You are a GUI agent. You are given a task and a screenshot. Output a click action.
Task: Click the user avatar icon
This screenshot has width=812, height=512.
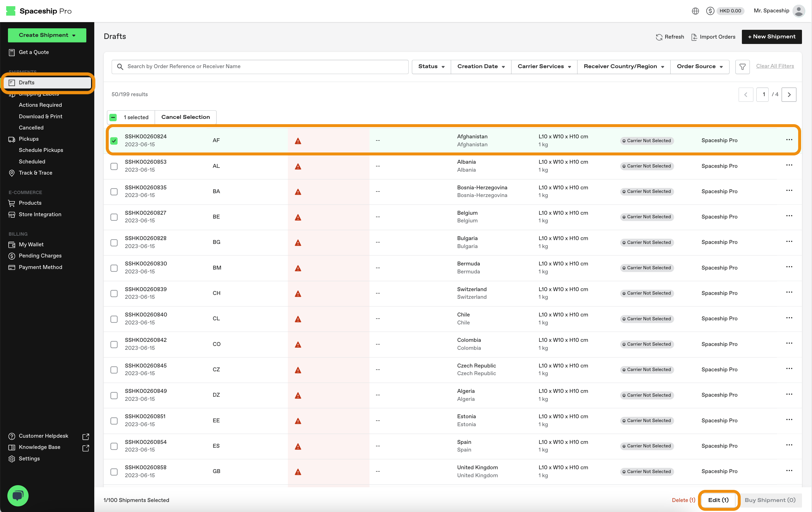(798, 11)
